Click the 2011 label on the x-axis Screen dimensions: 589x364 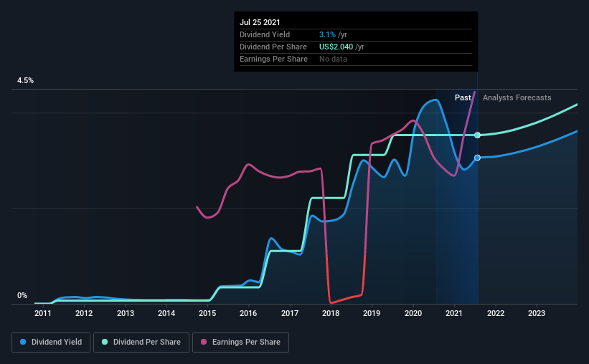[43, 313]
